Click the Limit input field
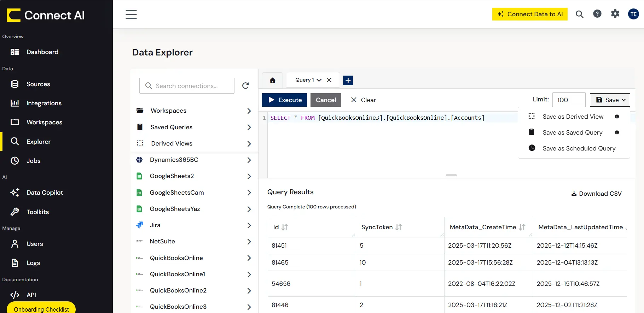The image size is (644, 313). (x=569, y=100)
